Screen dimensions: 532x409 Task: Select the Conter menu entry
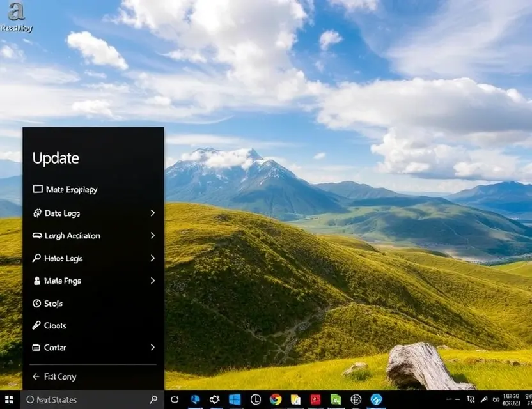(x=93, y=347)
